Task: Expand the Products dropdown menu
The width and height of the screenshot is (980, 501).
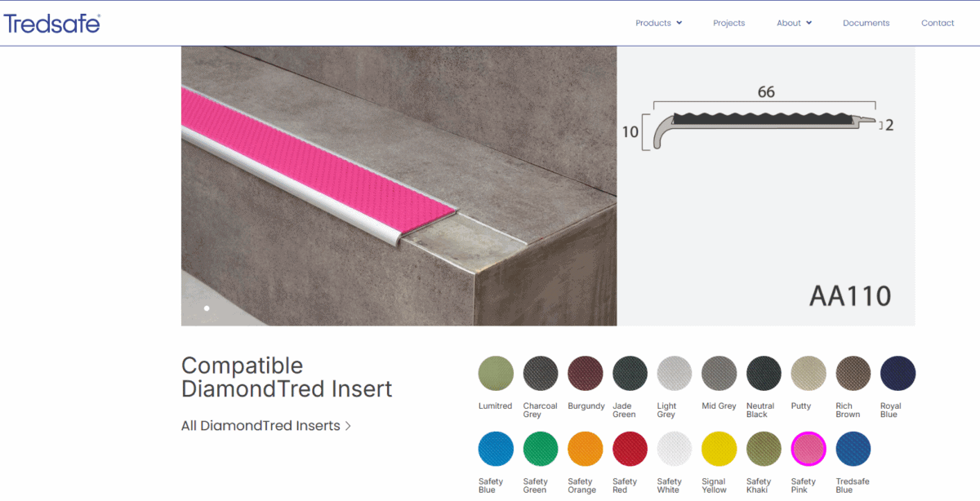Action: coord(658,23)
